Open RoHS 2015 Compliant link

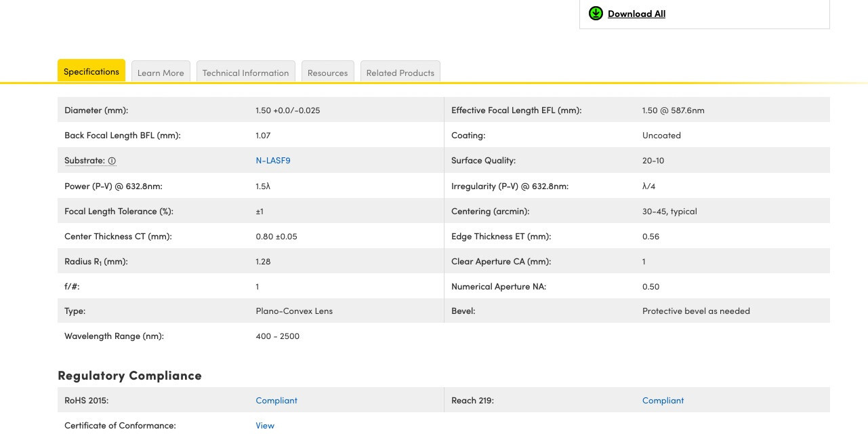coord(276,401)
